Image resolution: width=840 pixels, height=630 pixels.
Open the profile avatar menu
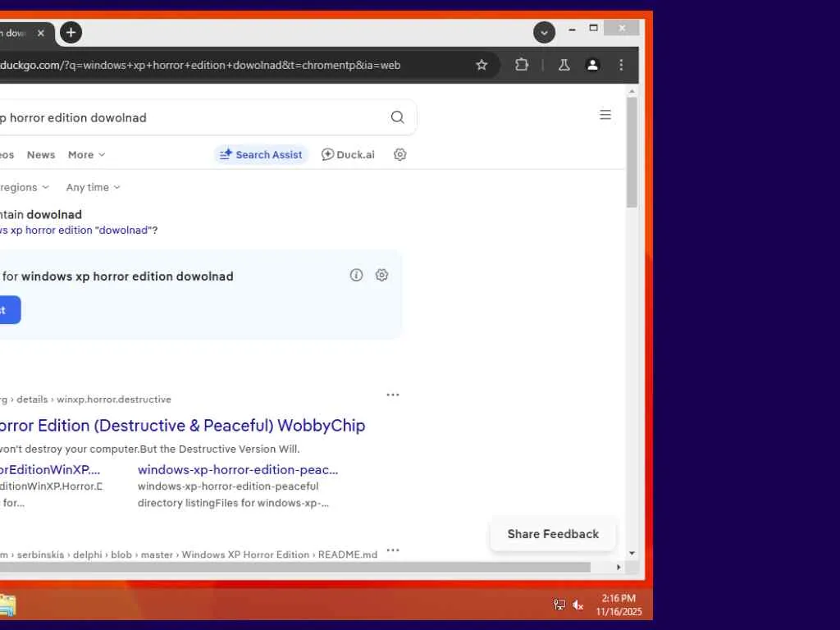click(592, 65)
